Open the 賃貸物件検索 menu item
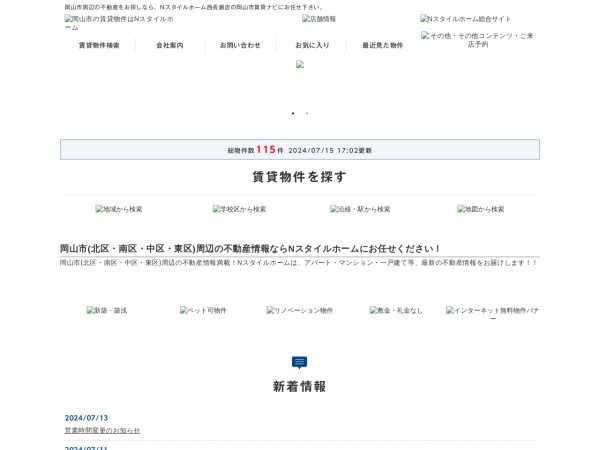Image resolution: width=600 pixels, height=450 pixels. coord(99,45)
